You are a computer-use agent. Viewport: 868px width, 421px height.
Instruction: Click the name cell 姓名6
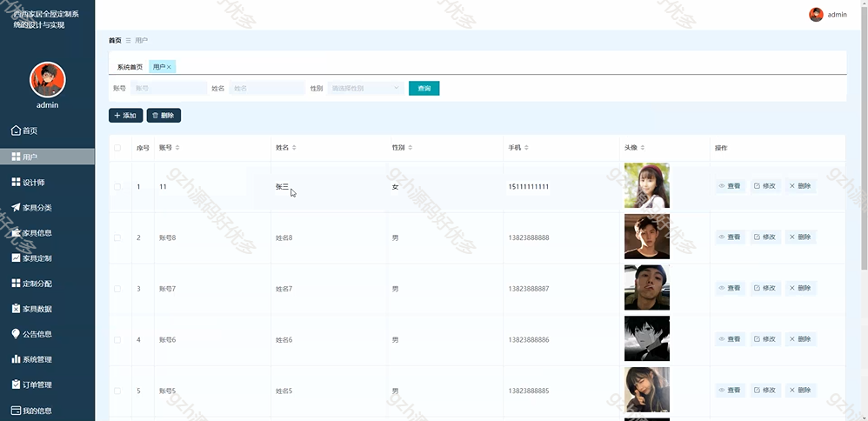pyautogui.click(x=284, y=339)
